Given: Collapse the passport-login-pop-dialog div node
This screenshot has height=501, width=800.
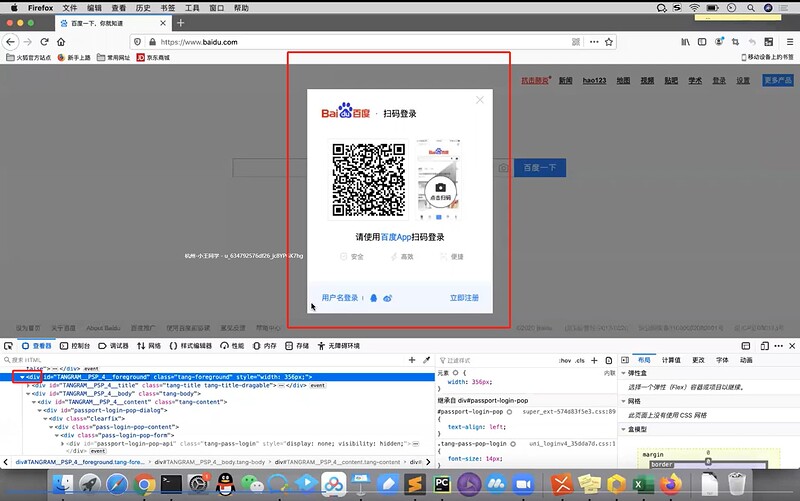Looking at the screenshot, I should tap(39, 410).
